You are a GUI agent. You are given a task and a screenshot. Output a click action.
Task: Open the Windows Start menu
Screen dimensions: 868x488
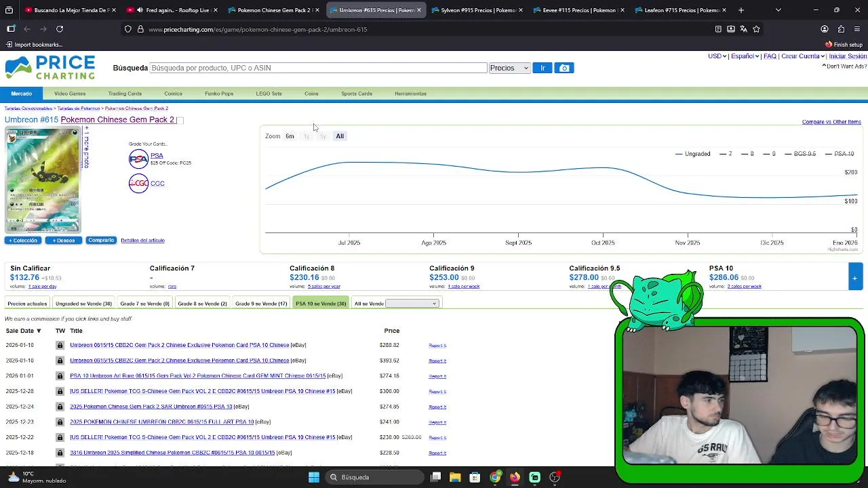click(314, 477)
